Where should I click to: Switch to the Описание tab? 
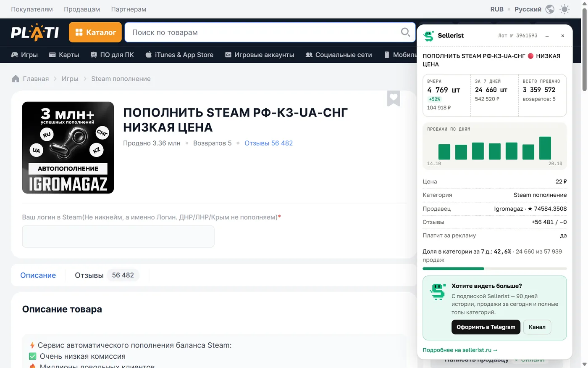pos(38,275)
